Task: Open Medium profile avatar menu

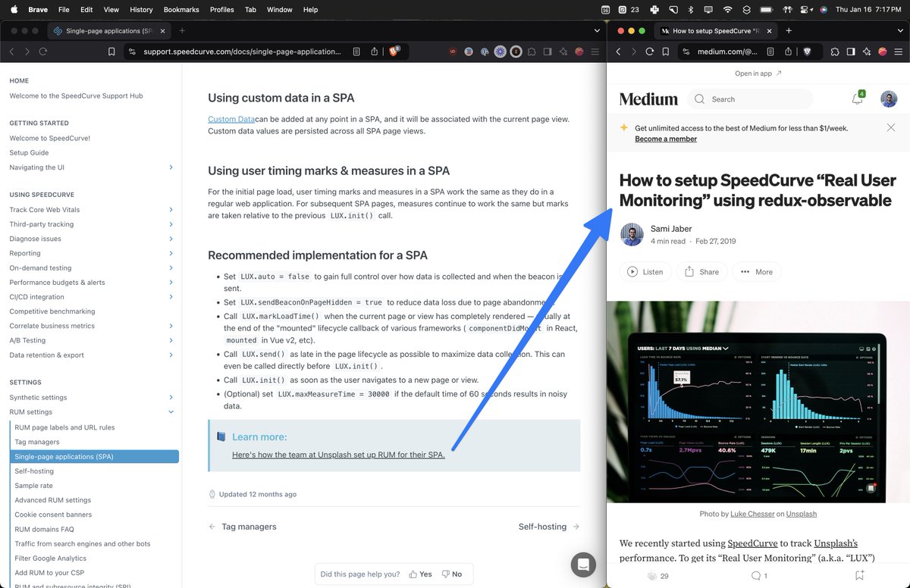Action: pos(889,99)
